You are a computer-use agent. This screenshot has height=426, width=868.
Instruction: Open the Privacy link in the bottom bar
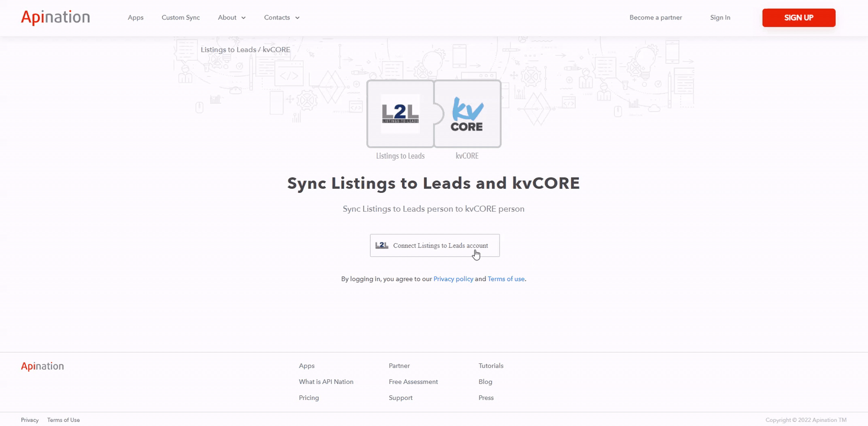click(30, 420)
